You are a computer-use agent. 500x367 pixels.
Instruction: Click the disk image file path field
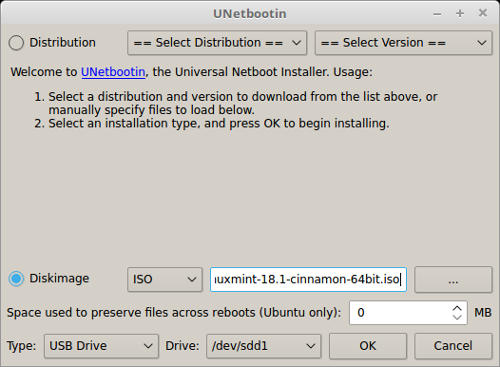(x=308, y=279)
